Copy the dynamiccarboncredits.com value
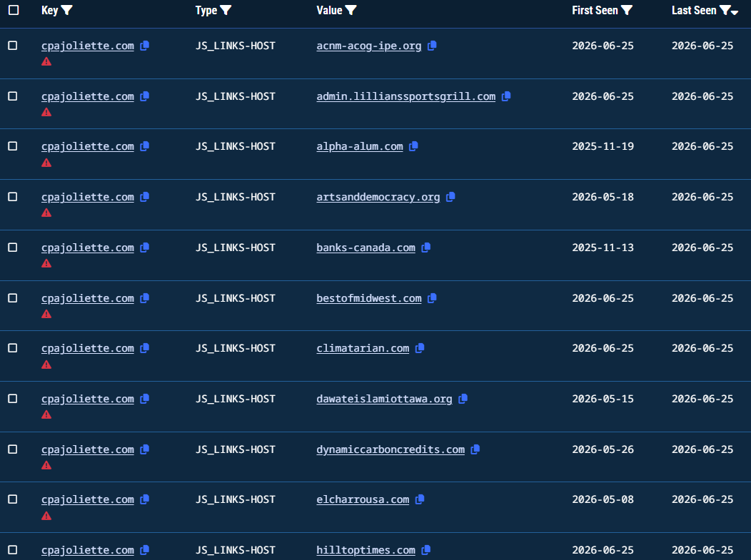751x560 pixels. (x=475, y=449)
